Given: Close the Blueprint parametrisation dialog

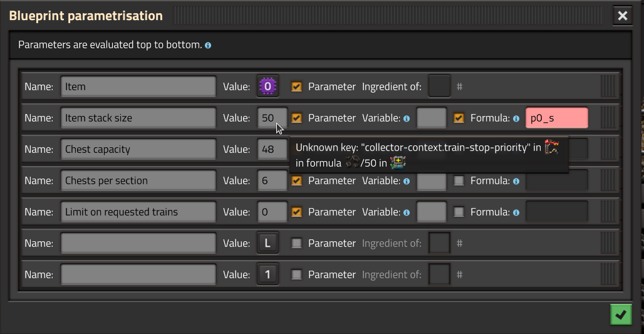Looking at the screenshot, I should (623, 16).
